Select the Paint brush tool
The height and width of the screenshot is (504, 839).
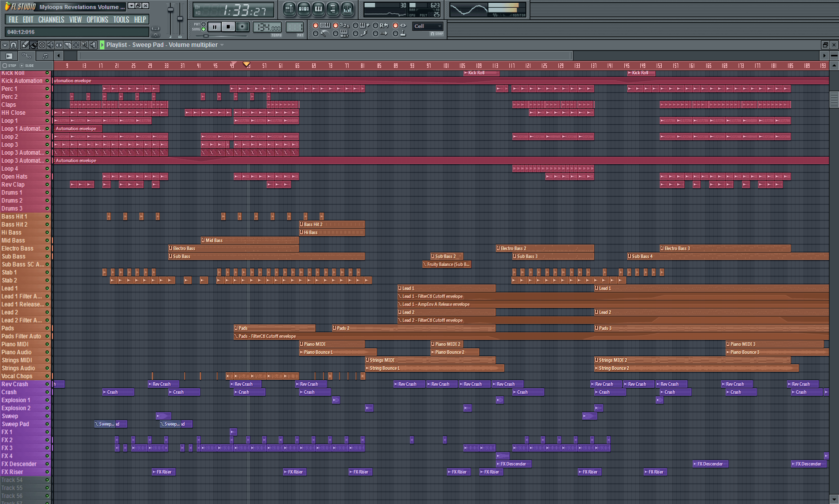pyautogui.click(x=33, y=45)
